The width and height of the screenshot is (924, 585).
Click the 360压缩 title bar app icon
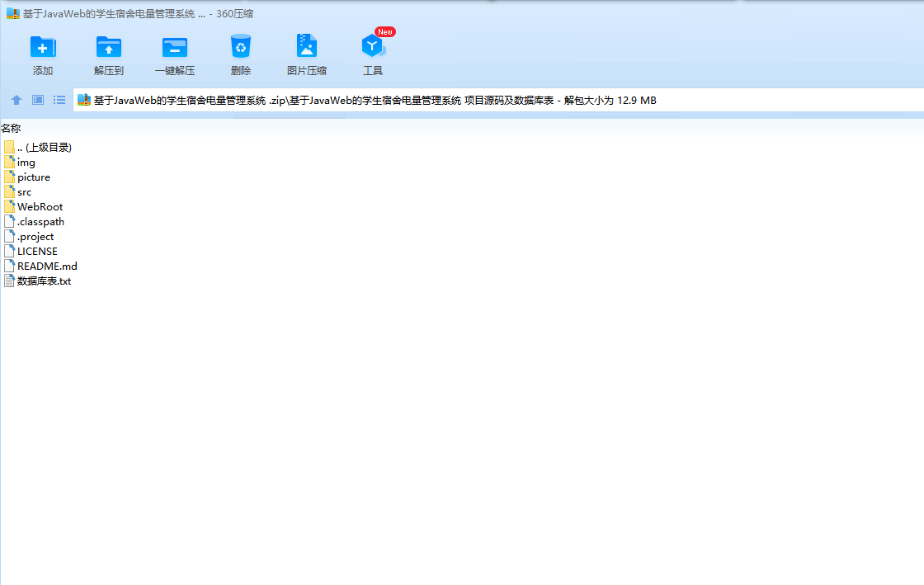pos(13,13)
